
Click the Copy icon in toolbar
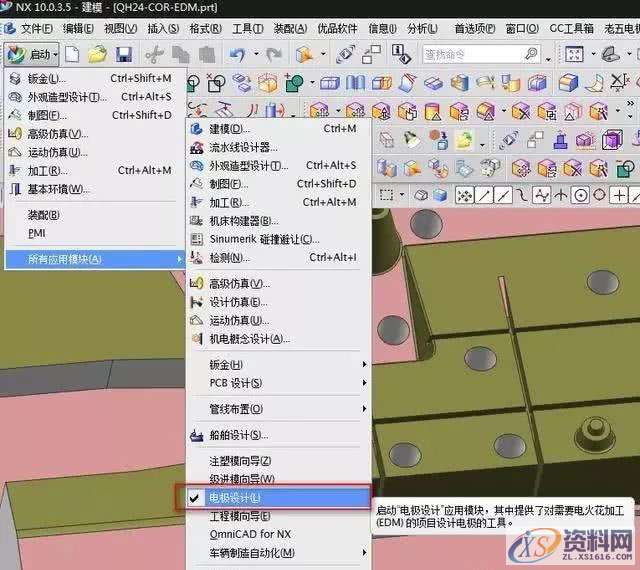click(x=180, y=54)
